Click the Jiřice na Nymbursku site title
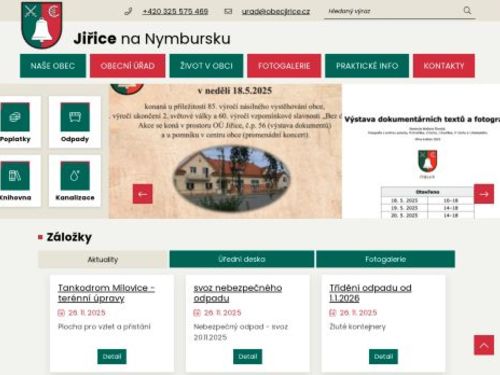The image size is (500, 375). 152,39
